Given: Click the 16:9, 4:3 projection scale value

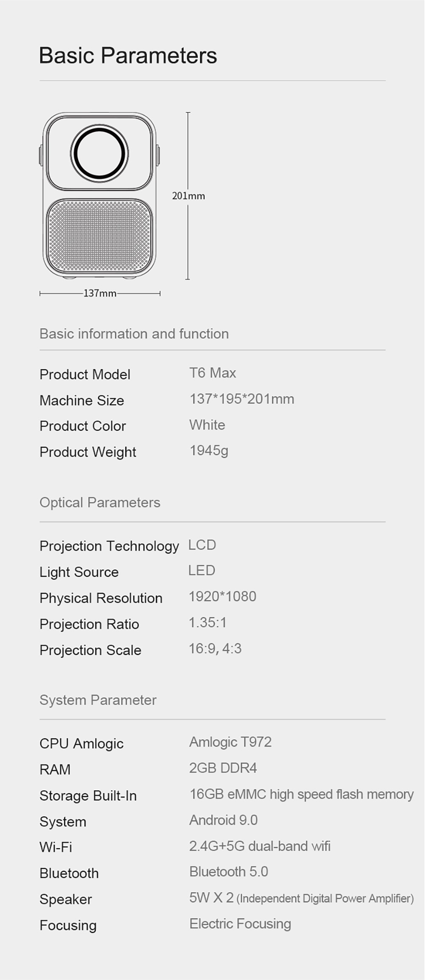Looking at the screenshot, I should pyautogui.click(x=215, y=648).
